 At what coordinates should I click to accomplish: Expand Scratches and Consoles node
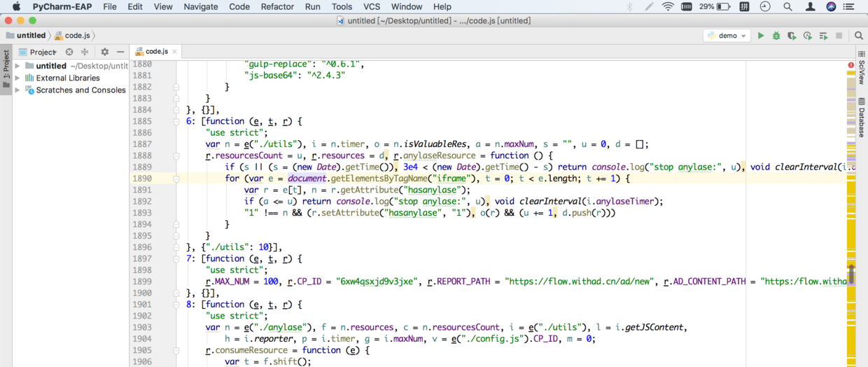[x=17, y=90]
